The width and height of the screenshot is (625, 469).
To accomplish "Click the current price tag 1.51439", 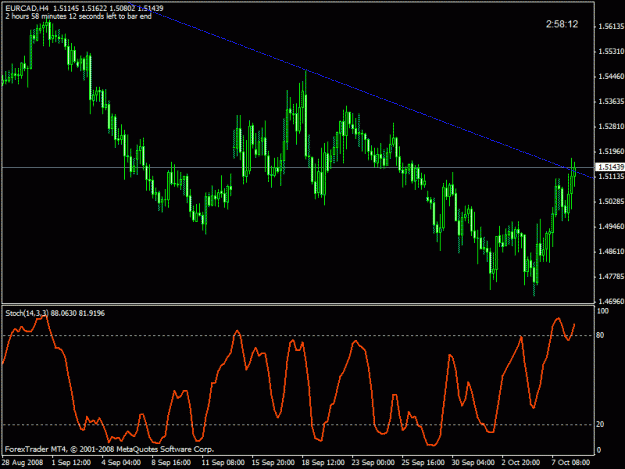I will [610, 167].
